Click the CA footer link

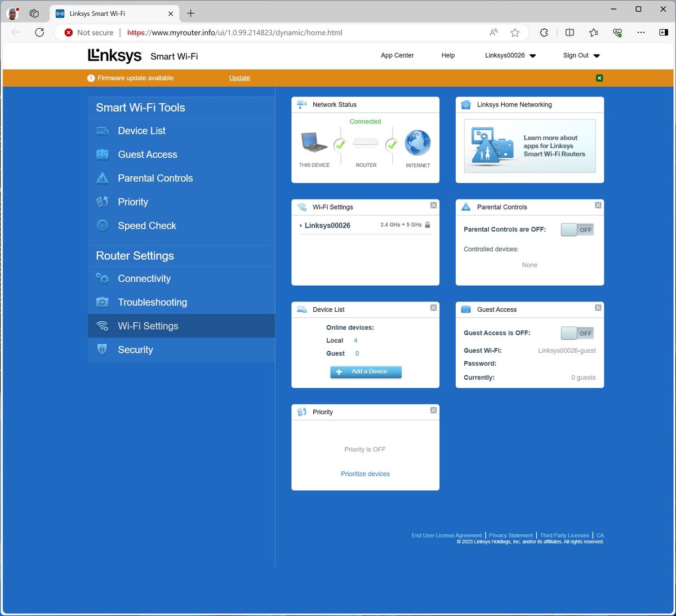600,535
